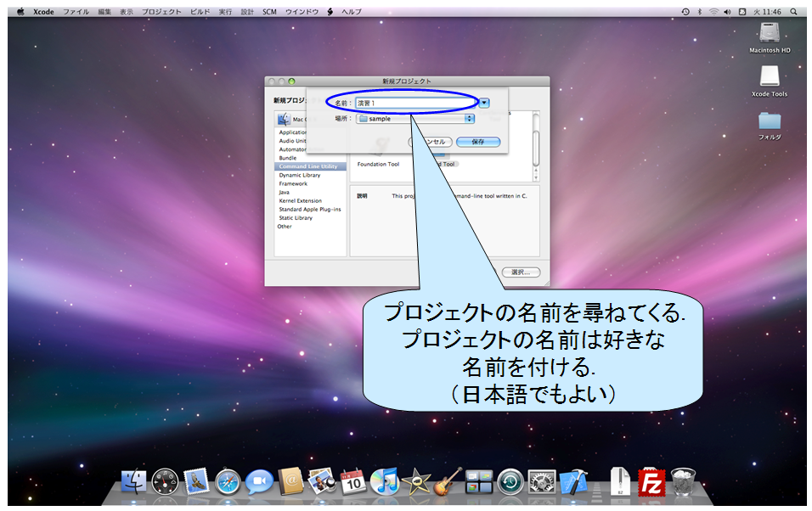Open iCal calendar in the Dock
This screenshot has width=812, height=511.
pos(353,481)
